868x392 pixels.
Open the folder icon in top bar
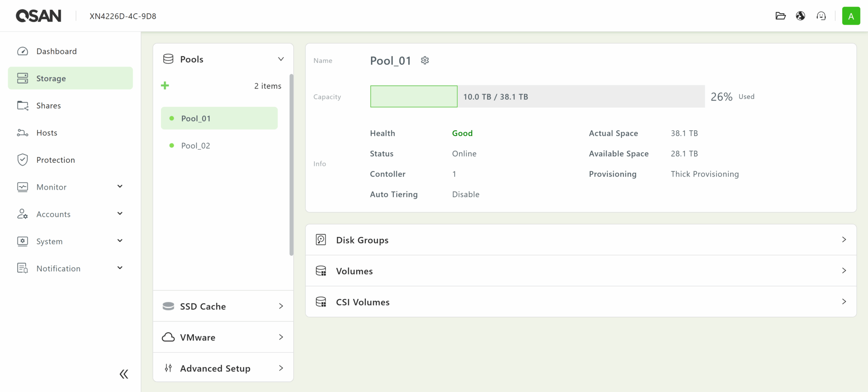pyautogui.click(x=780, y=16)
